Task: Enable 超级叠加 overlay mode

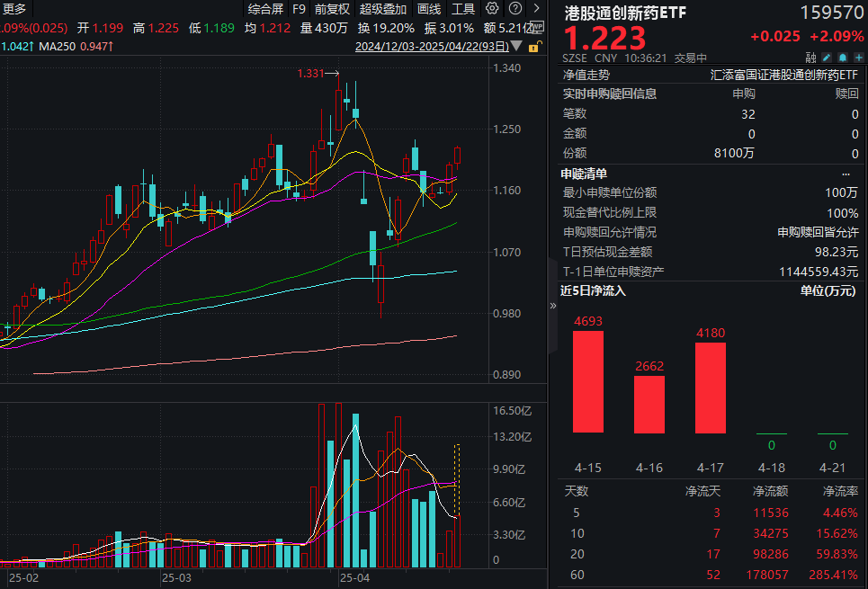Action: click(382, 8)
